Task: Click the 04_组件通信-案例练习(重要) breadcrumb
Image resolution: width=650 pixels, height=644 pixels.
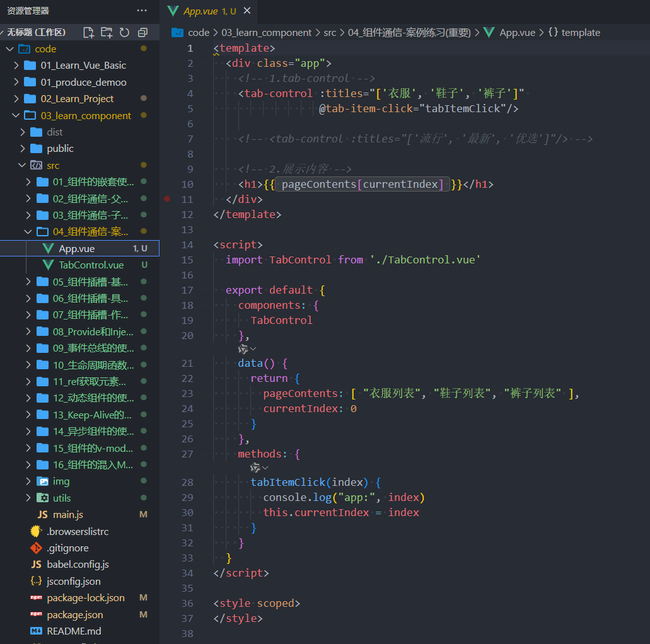Action: [x=409, y=32]
